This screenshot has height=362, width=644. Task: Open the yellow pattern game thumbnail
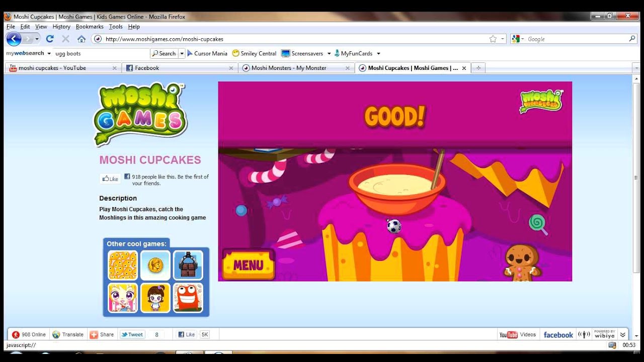[123, 265]
